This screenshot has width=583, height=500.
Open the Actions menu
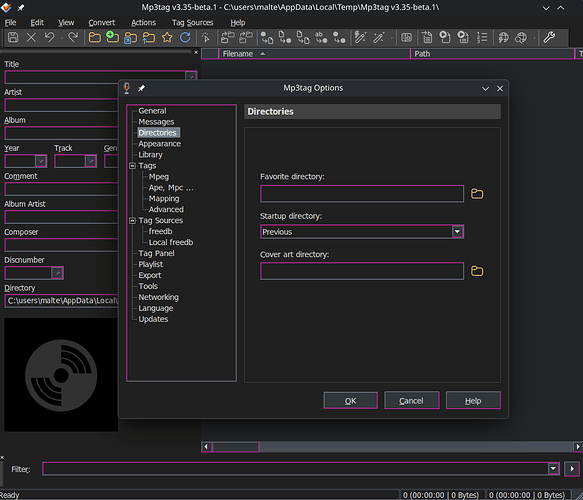tap(144, 23)
